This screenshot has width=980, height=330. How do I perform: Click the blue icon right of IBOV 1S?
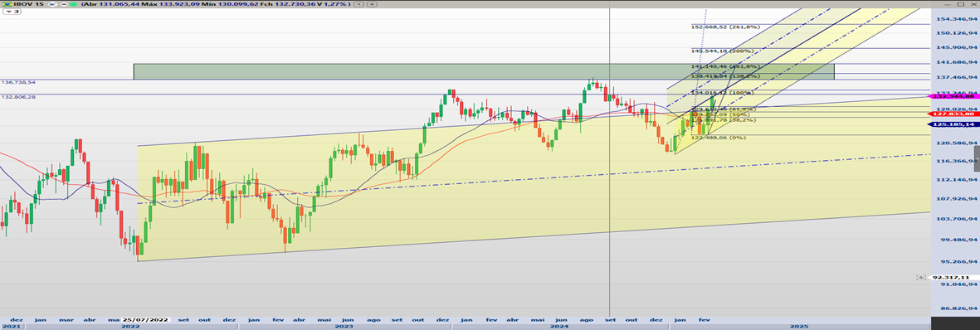point(52,4)
